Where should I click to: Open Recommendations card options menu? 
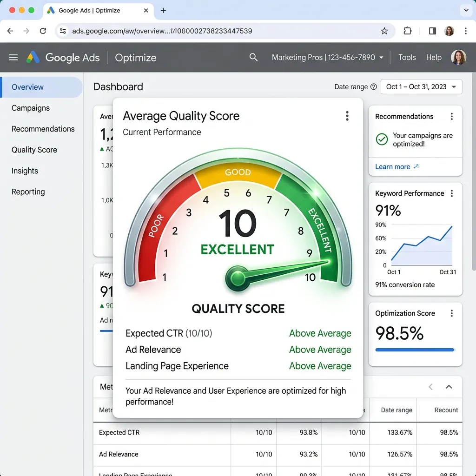[x=452, y=117]
